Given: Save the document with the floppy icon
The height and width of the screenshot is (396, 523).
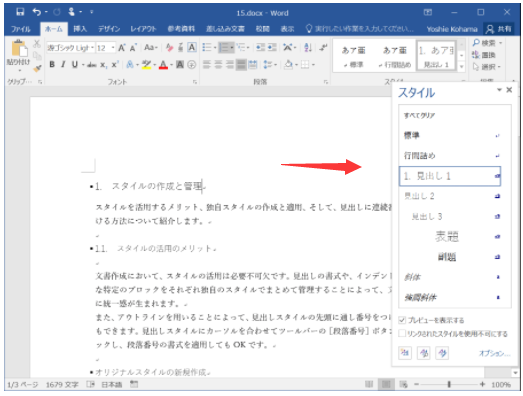Looking at the screenshot, I should point(20,12).
